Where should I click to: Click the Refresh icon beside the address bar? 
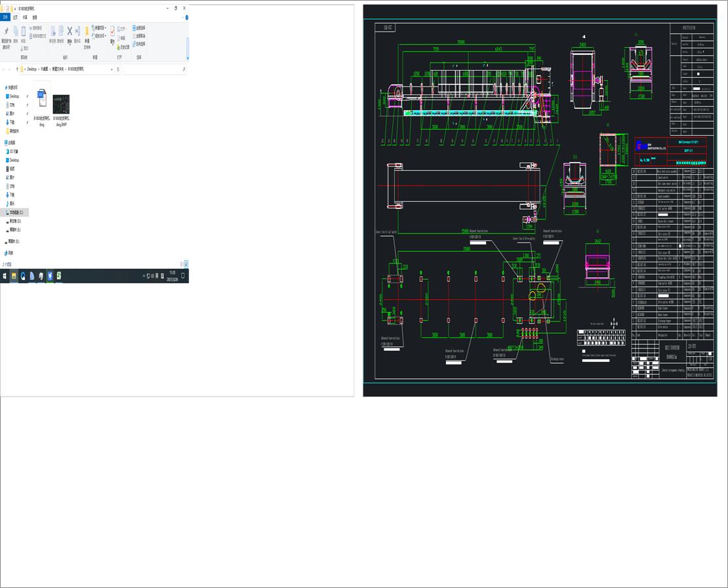click(118, 69)
